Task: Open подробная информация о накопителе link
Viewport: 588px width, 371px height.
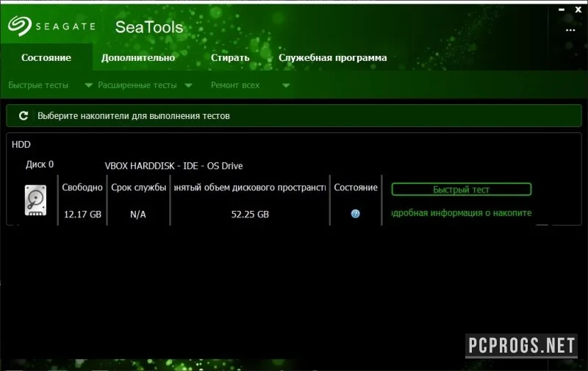Action: coord(462,213)
